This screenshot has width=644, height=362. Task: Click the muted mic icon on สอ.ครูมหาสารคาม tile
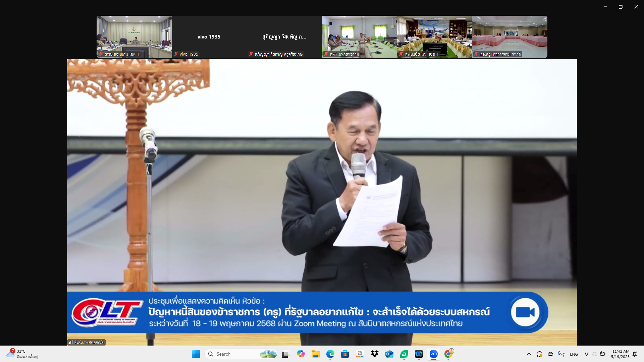[x=476, y=54]
